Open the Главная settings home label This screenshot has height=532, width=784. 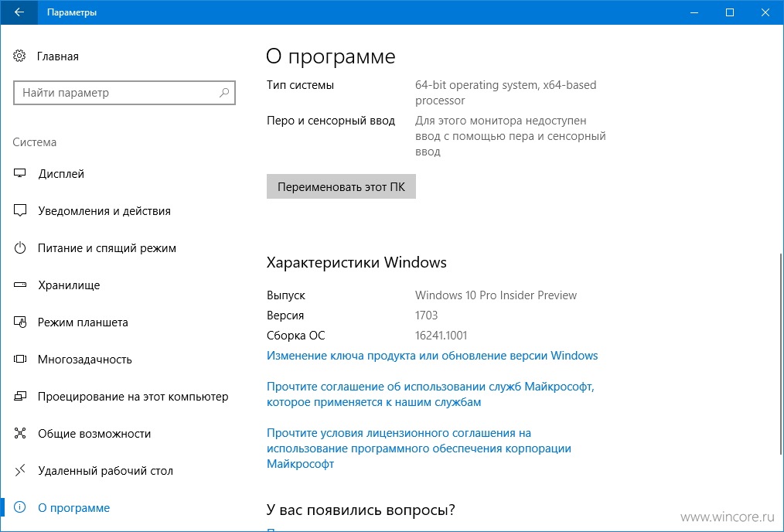[x=57, y=56]
